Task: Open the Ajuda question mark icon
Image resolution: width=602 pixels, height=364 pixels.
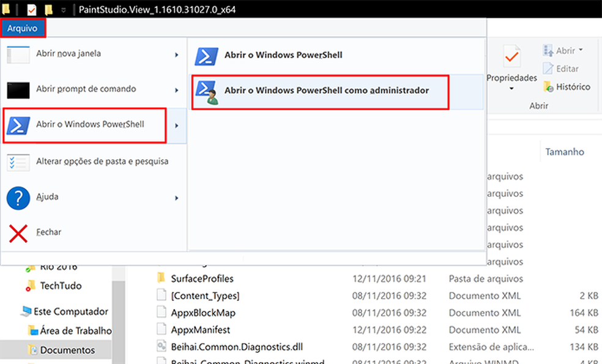Action: tap(18, 197)
